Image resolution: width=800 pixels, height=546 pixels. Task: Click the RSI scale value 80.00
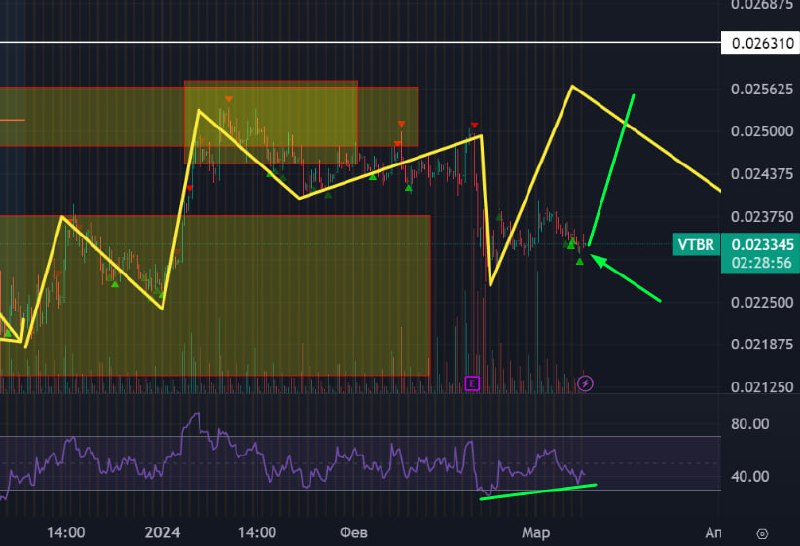click(x=750, y=424)
